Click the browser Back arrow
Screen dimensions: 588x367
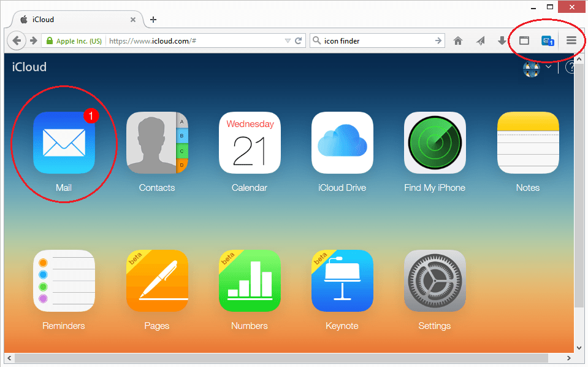(17, 41)
